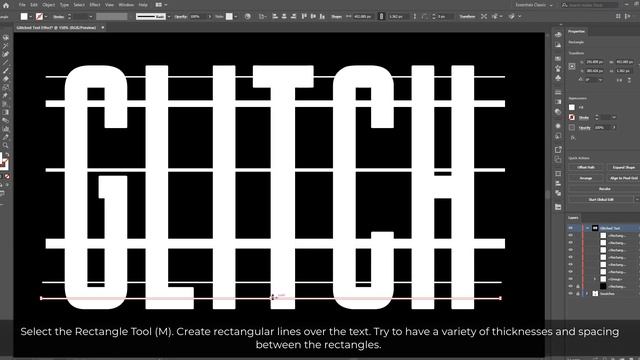Click the horizontal align left icon
The height and width of the screenshot is (360, 640).
click(x=275, y=16)
